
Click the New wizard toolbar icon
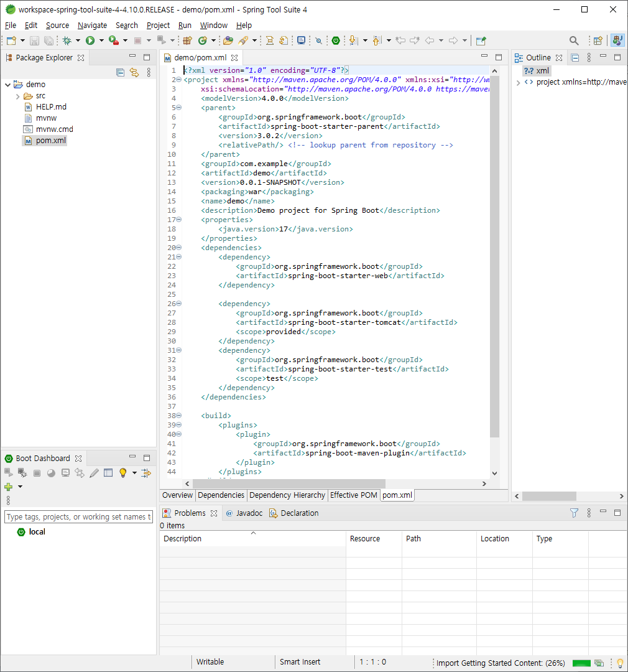12,40
